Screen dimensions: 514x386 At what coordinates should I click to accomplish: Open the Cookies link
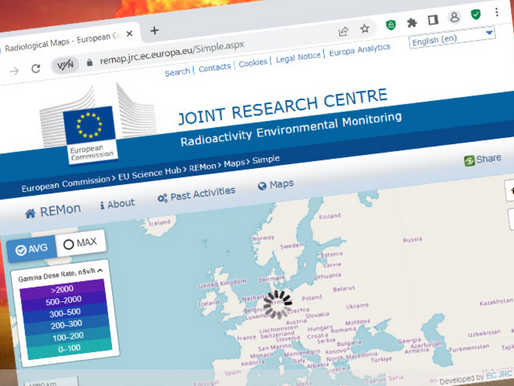click(x=253, y=63)
